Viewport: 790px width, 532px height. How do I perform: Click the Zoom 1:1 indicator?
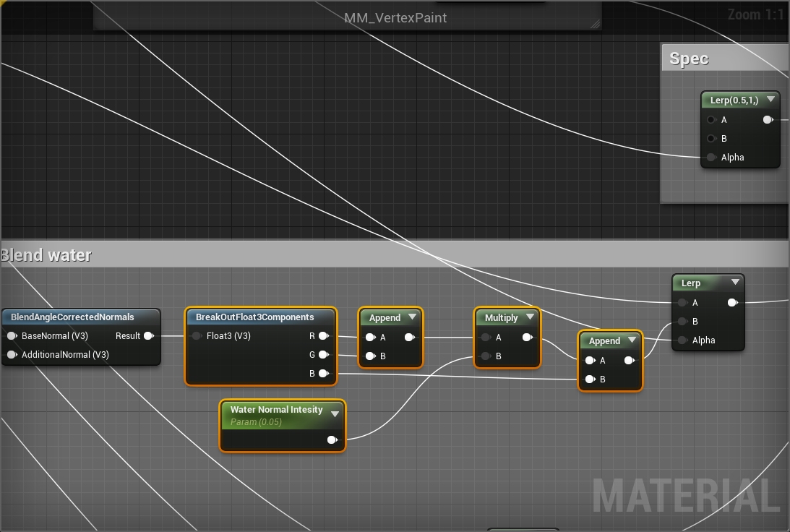pos(755,14)
